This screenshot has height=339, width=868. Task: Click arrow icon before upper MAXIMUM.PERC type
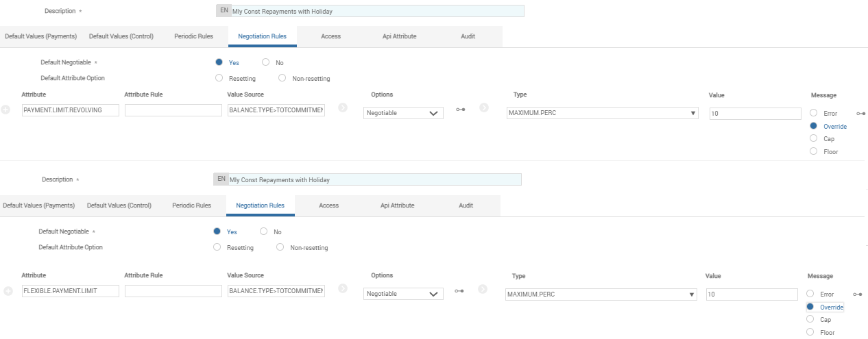483,108
